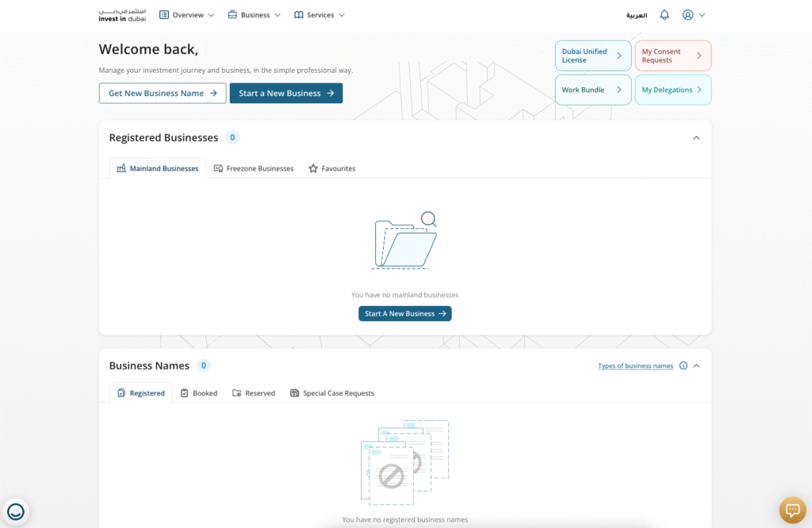Switch to Freezone Businesses tab

click(254, 168)
